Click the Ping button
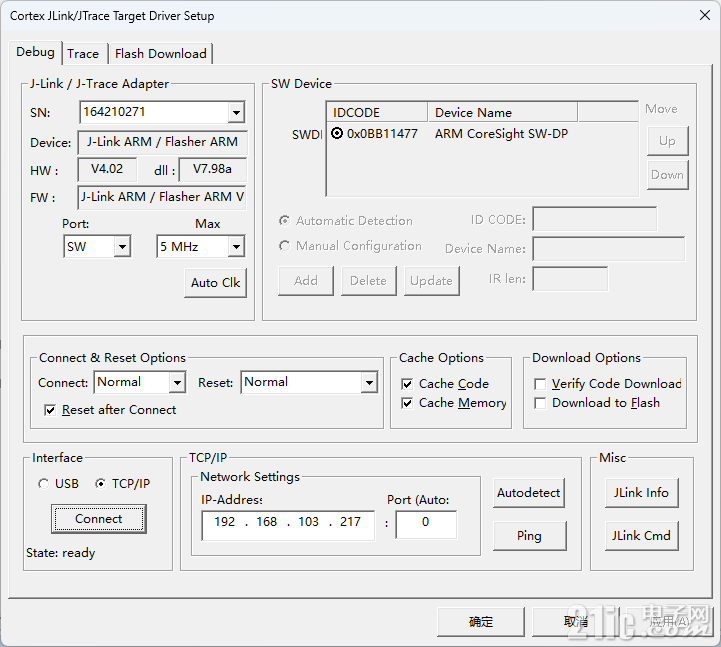Screen dimensions: 721x647 [x=529, y=536]
